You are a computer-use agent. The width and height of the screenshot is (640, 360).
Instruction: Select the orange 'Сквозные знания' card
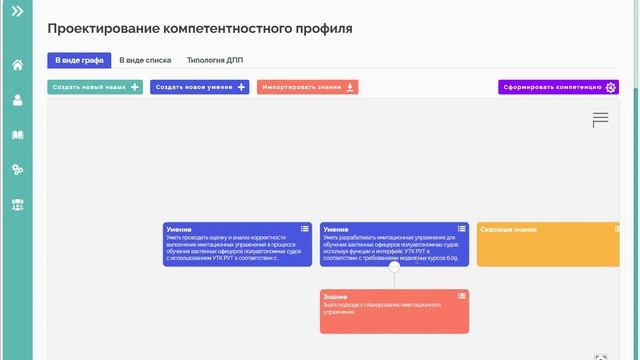(x=548, y=244)
